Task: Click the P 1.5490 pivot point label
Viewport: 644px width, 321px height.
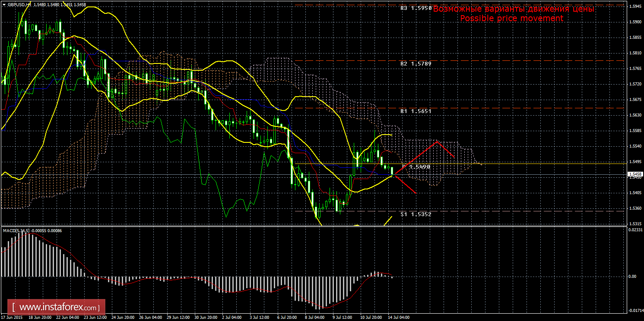Action: coord(417,167)
